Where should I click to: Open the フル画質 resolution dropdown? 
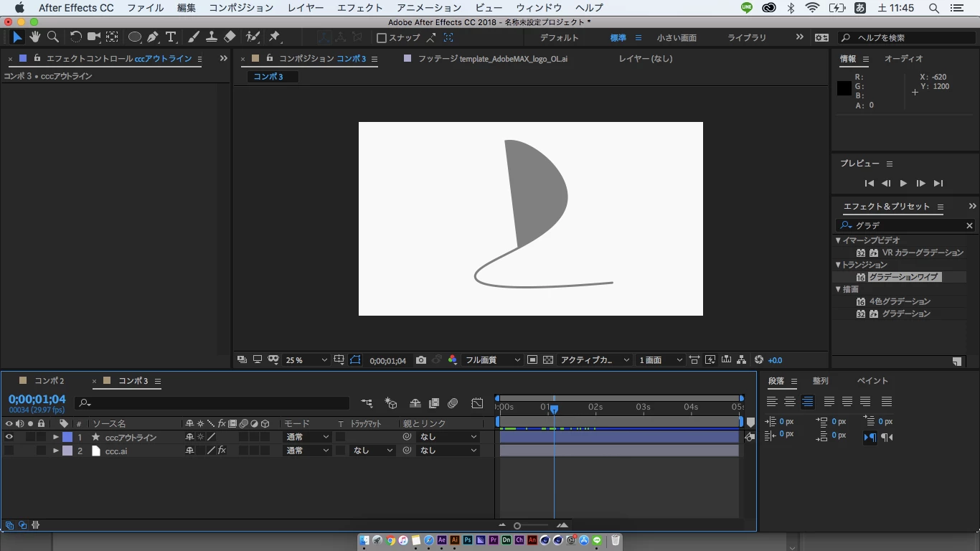pos(492,360)
